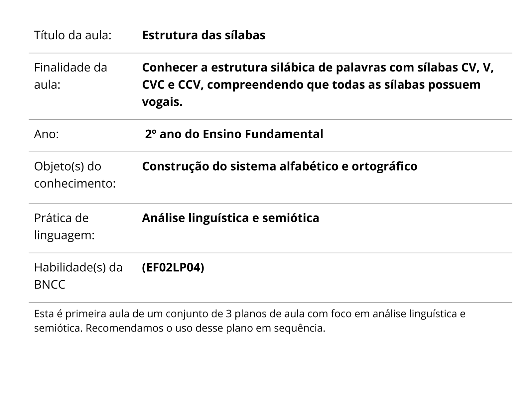
Task: Click the 'Finalidade da aula:' label
Action: (x=71, y=76)
